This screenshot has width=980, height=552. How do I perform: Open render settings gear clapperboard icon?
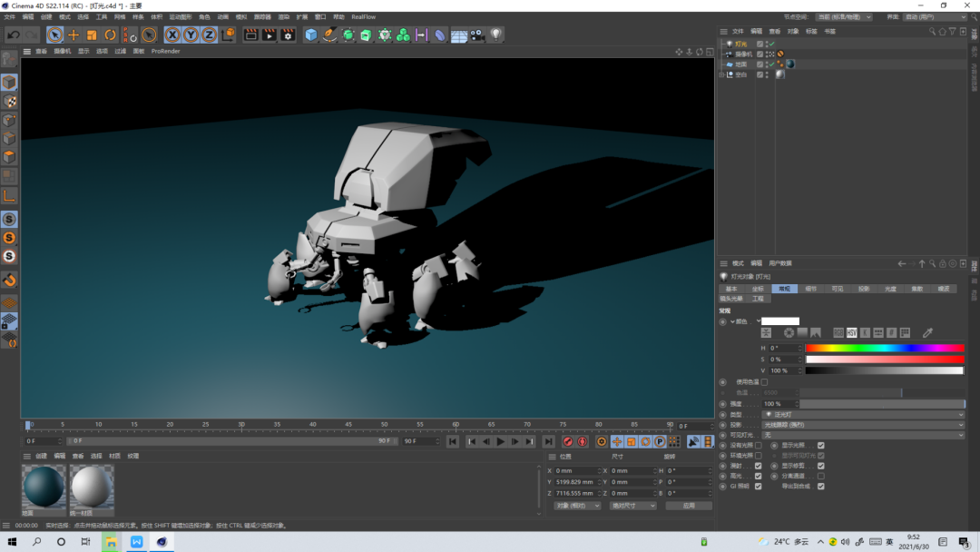[x=288, y=35]
